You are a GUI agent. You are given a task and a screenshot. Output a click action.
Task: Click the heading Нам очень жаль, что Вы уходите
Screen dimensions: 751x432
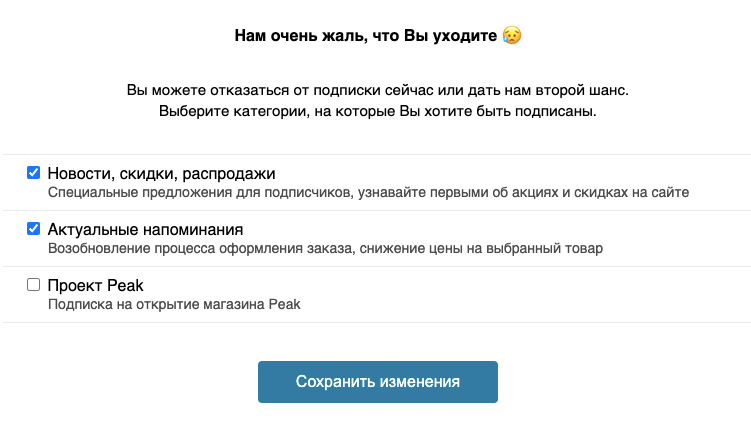coord(366,35)
